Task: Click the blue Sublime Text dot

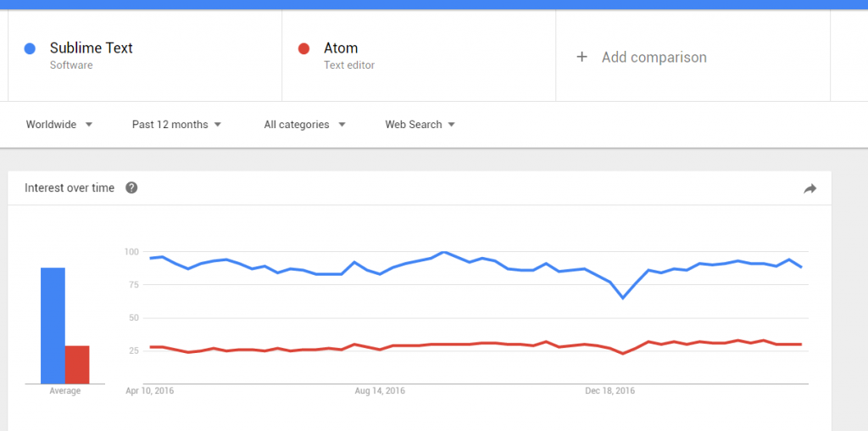Action: pyautogui.click(x=30, y=48)
